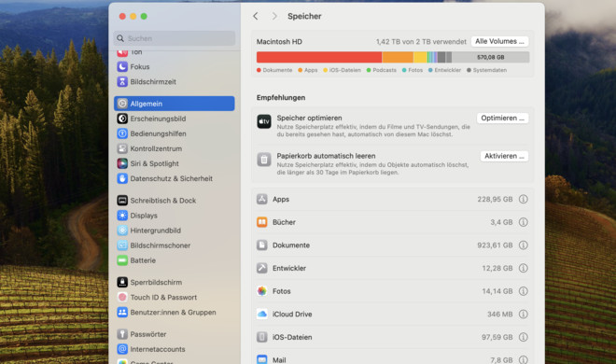Show info for iOS-Dateien storage
The width and height of the screenshot is (616, 364).
click(523, 337)
